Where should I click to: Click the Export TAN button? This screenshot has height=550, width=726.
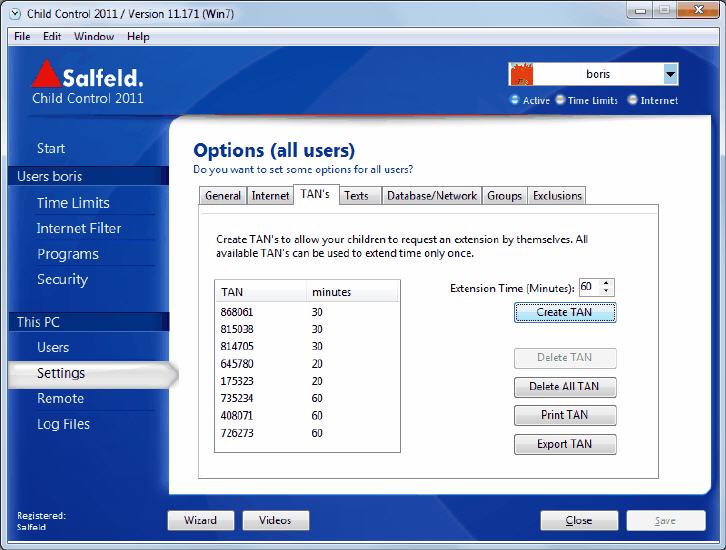[x=565, y=444]
